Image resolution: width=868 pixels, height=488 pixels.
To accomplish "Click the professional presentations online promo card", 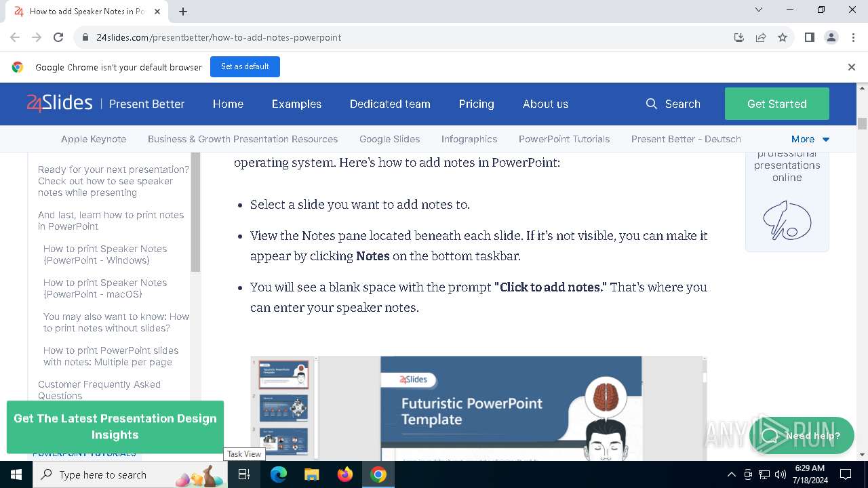I will 787,201.
